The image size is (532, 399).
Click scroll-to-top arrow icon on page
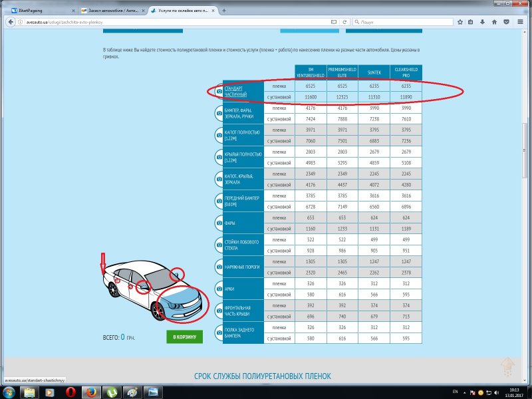507,366
